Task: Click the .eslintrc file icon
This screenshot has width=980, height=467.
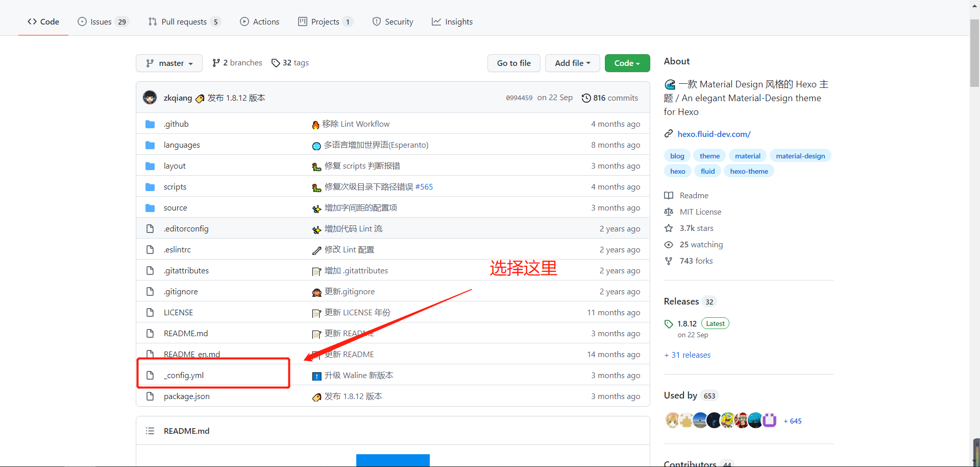Action: tap(150, 249)
